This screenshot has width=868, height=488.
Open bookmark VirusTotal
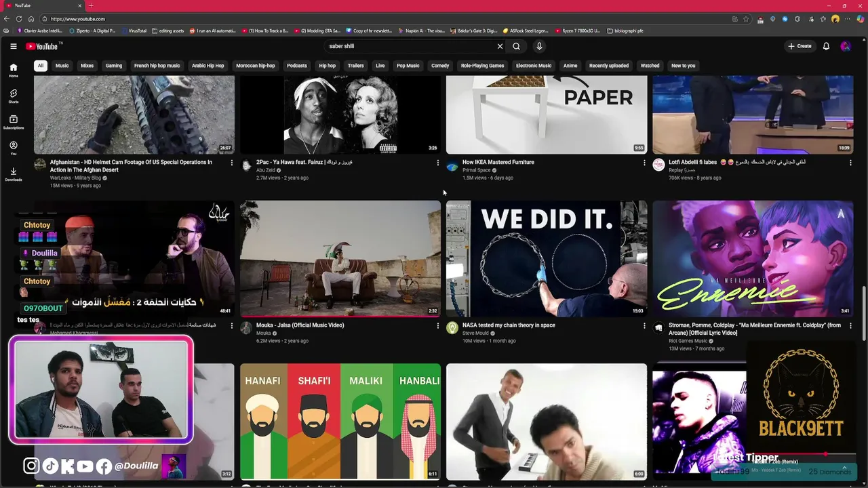[x=134, y=30]
